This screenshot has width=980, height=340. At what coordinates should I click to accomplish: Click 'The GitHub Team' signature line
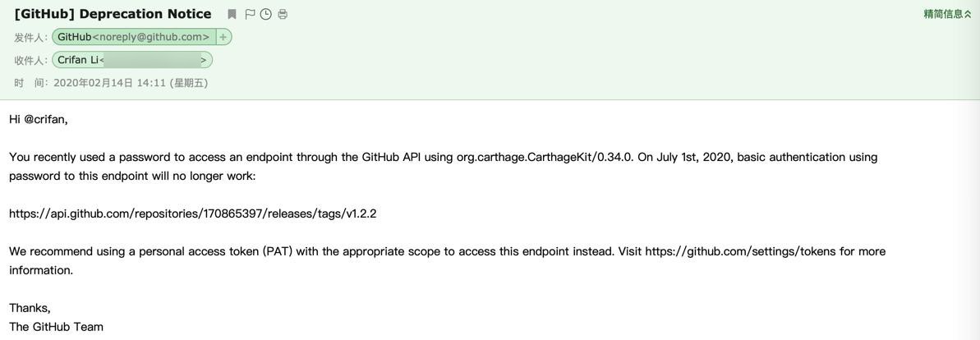pyautogui.click(x=56, y=327)
